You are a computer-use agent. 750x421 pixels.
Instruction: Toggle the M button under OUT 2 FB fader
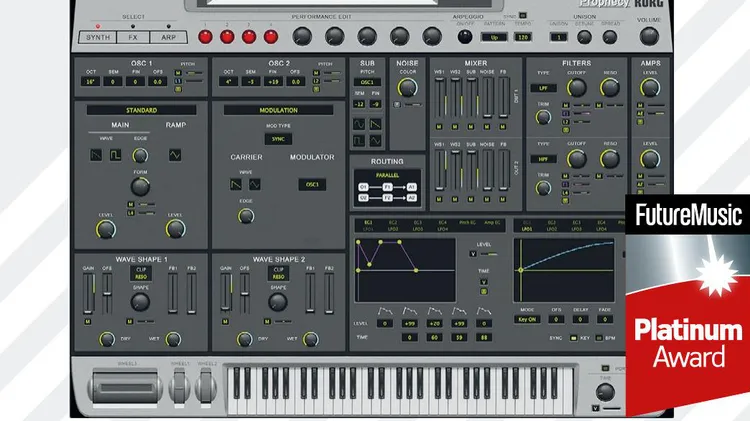pos(503,199)
